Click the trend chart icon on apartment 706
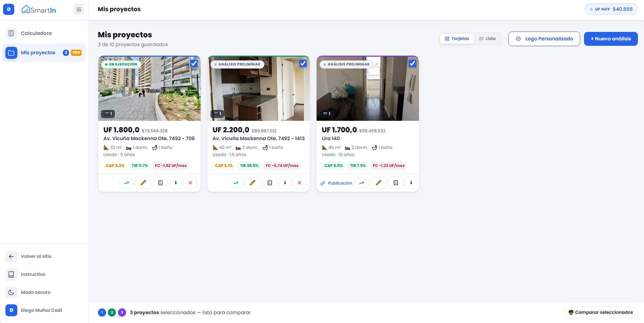Viewport: 644px width, 323px height. point(126,183)
